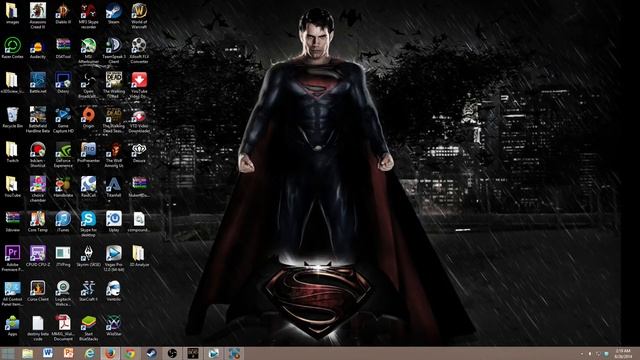Viewport: 640px width, 360px height.
Task: Select the YouTube Video Downloader red icon
Action: [139, 85]
